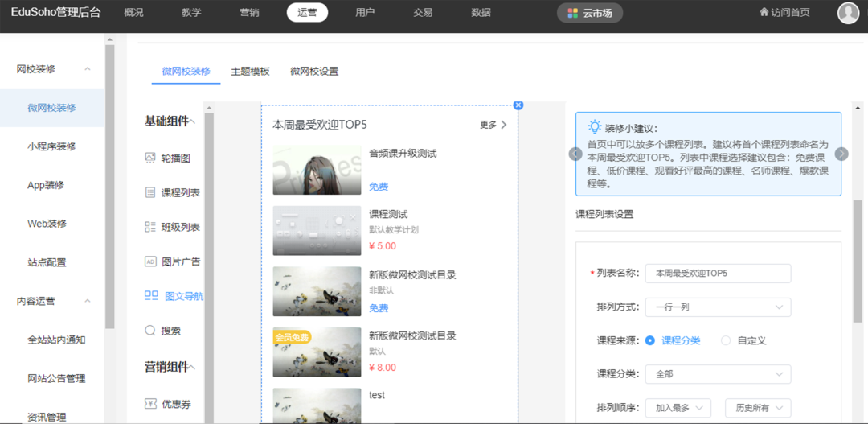The image size is (868, 424).
Task: Open the 排列方式 dropdown showing 一行一列
Action: tap(718, 307)
